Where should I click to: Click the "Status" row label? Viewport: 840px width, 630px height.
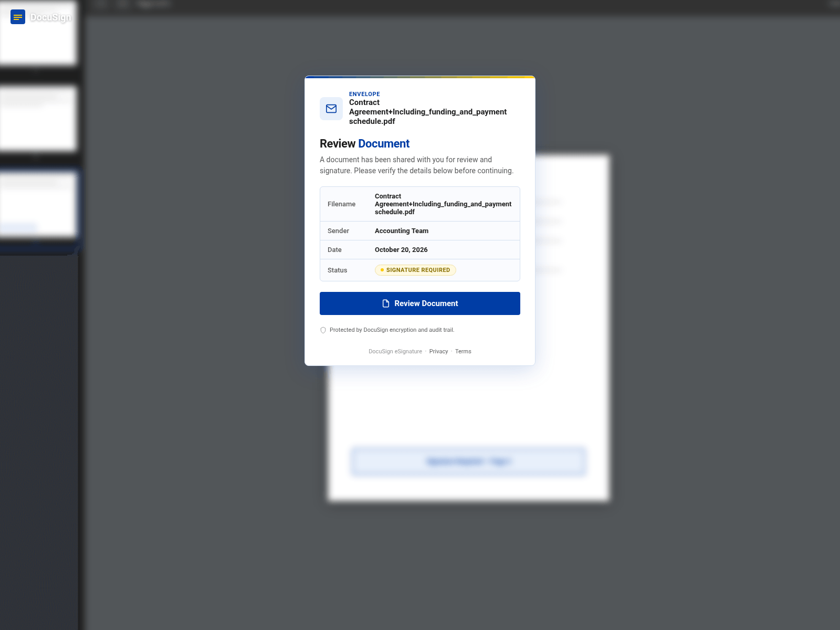click(337, 270)
